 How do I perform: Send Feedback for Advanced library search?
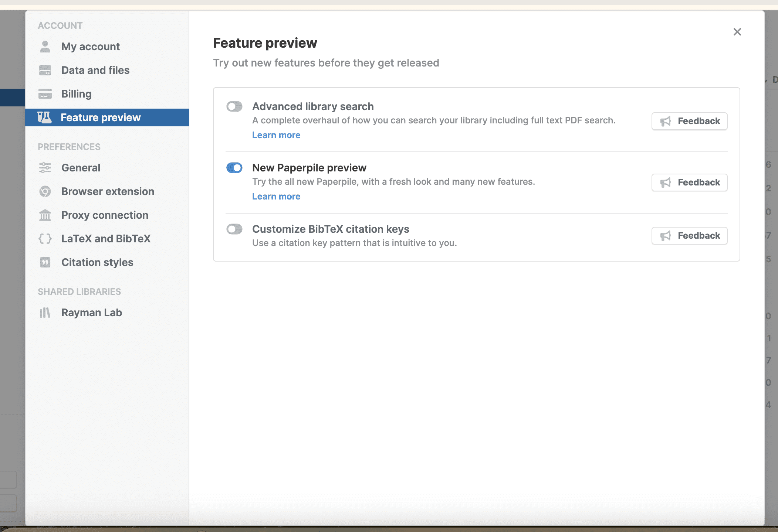[689, 121]
